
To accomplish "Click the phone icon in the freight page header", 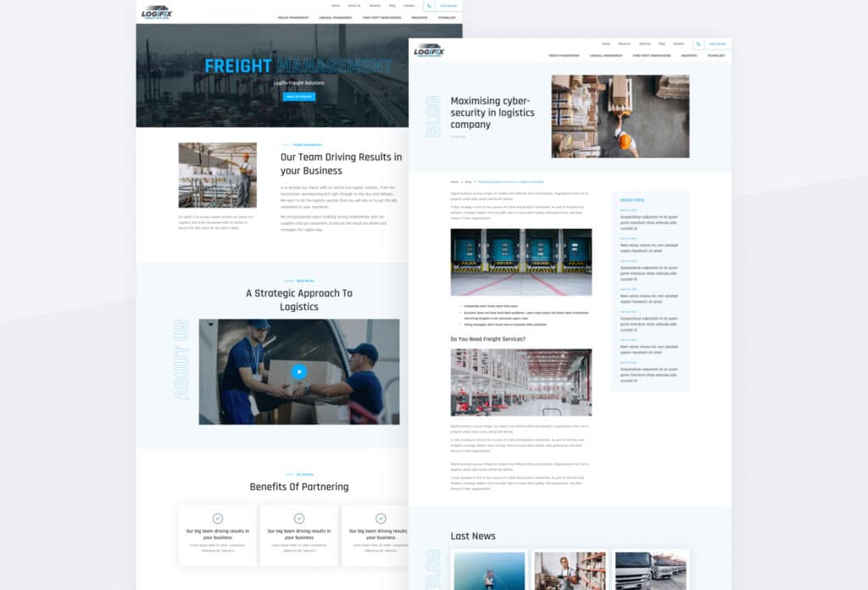I will coord(430,5).
